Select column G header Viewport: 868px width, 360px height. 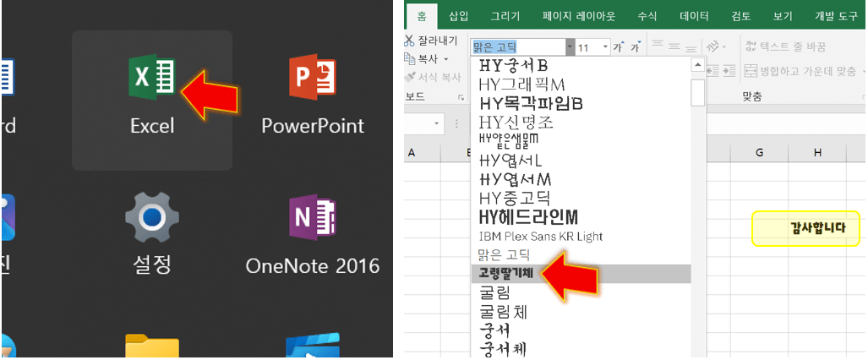(760, 152)
